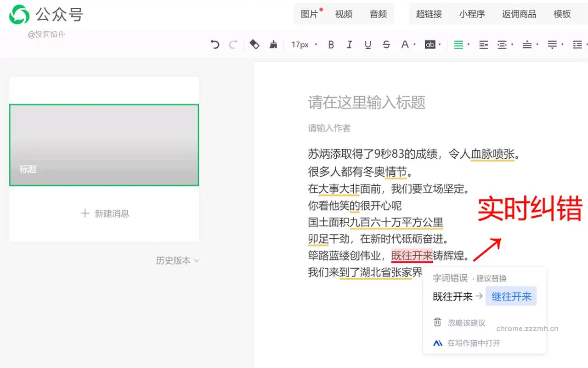
Task: Select the clear formatting eraser icon
Action: [x=254, y=45]
